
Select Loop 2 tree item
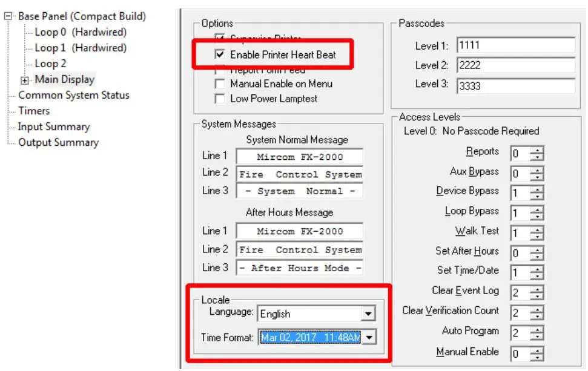pos(50,64)
